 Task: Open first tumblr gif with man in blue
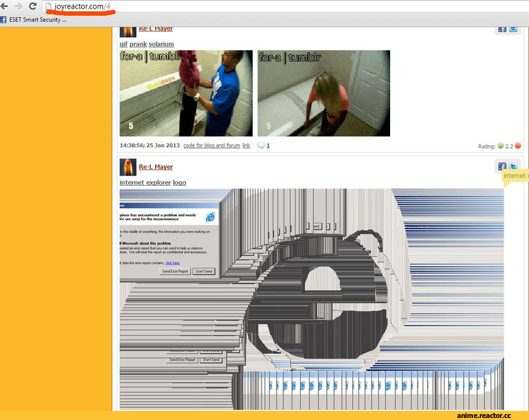click(x=186, y=93)
